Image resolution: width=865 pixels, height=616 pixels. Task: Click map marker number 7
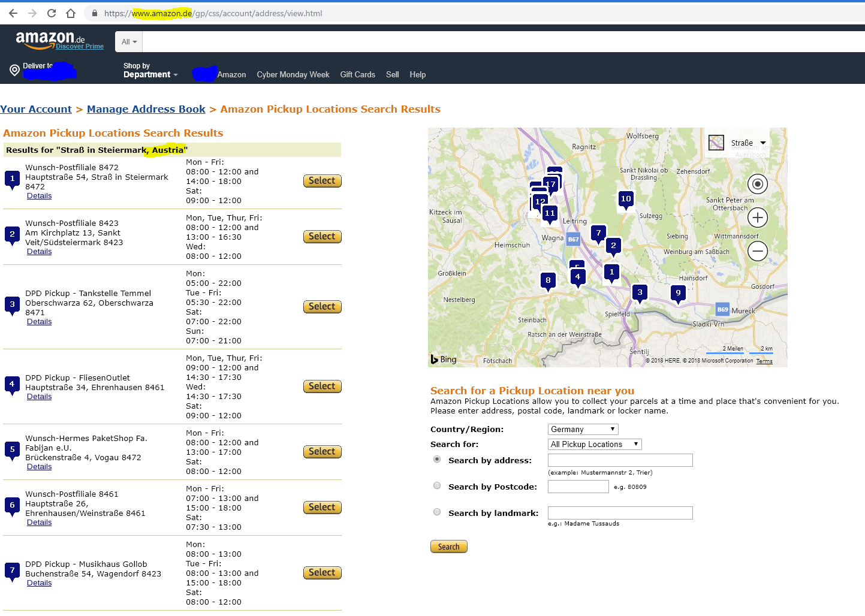(598, 234)
